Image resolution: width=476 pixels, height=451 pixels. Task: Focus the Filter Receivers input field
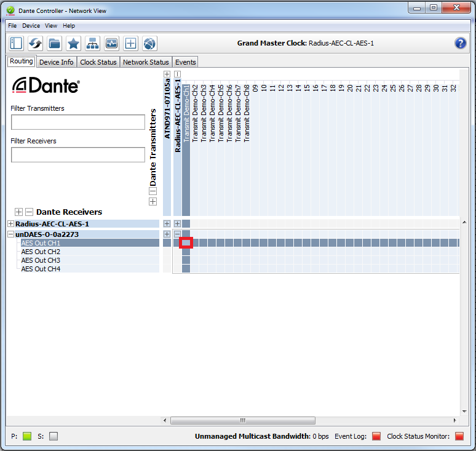78,155
